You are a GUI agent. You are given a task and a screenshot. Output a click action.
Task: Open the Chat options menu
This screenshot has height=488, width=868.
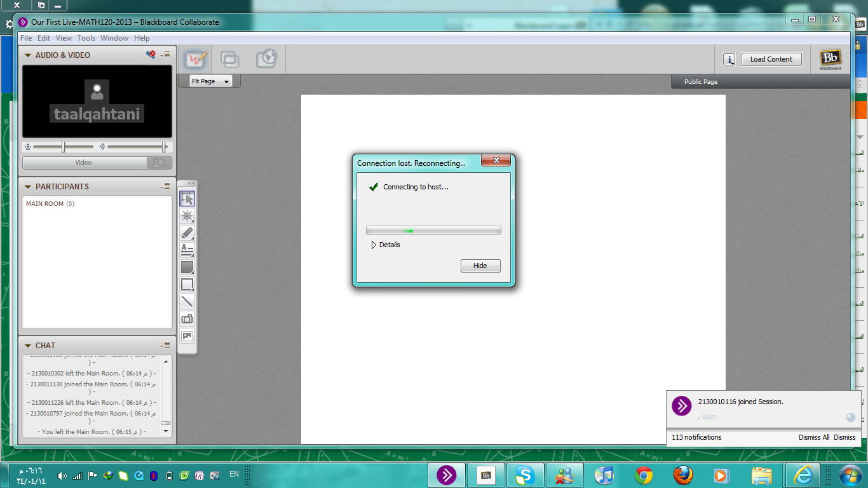coord(166,346)
